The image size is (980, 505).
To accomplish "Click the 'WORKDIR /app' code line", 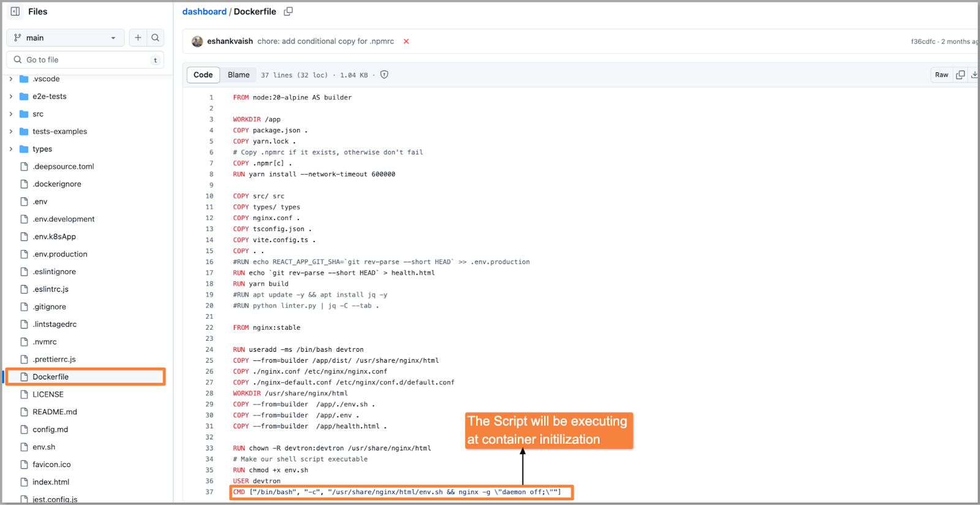I will pyautogui.click(x=257, y=120).
